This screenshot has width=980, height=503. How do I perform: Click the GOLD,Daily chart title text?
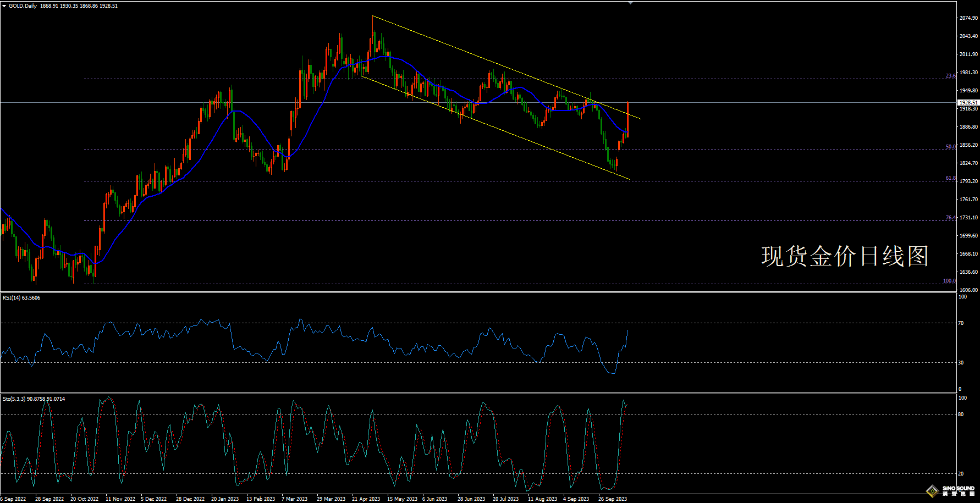(x=23, y=6)
